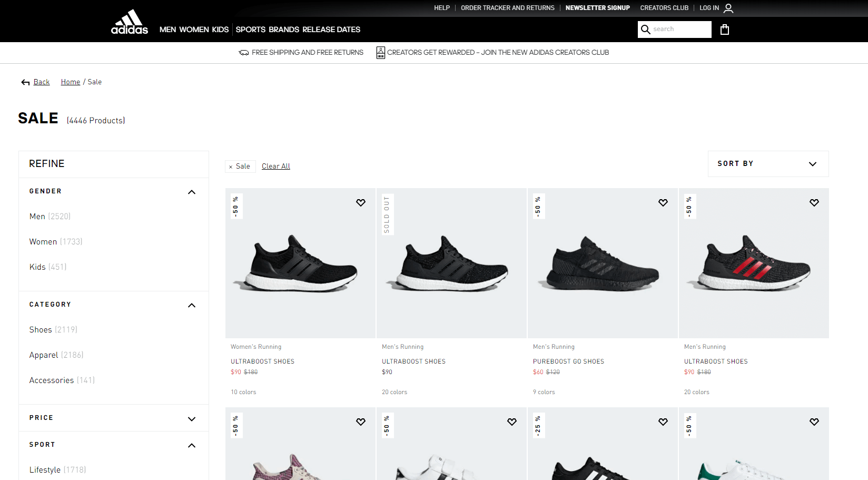The width and height of the screenshot is (868, 480).
Task: Collapse the Gender filter section
Action: coord(192,192)
